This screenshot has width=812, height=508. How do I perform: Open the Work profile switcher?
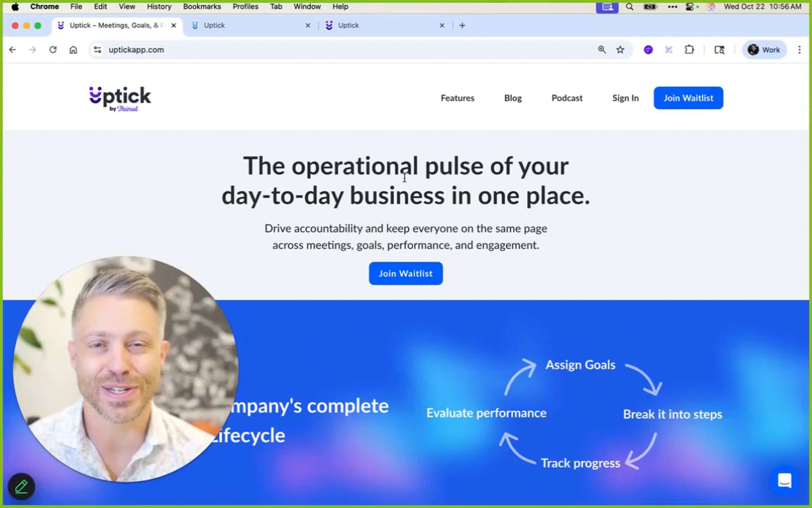click(764, 50)
